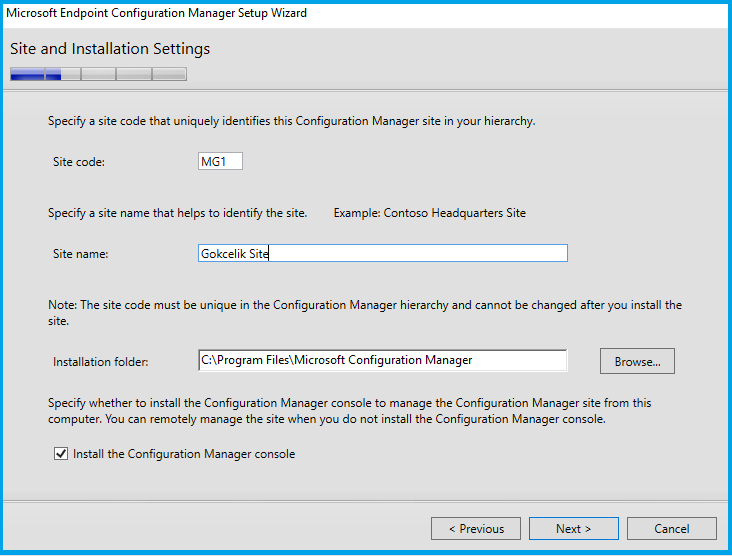Select the fourth progress bar segment
The height and width of the screenshot is (556, 732).
coord(133,74)
